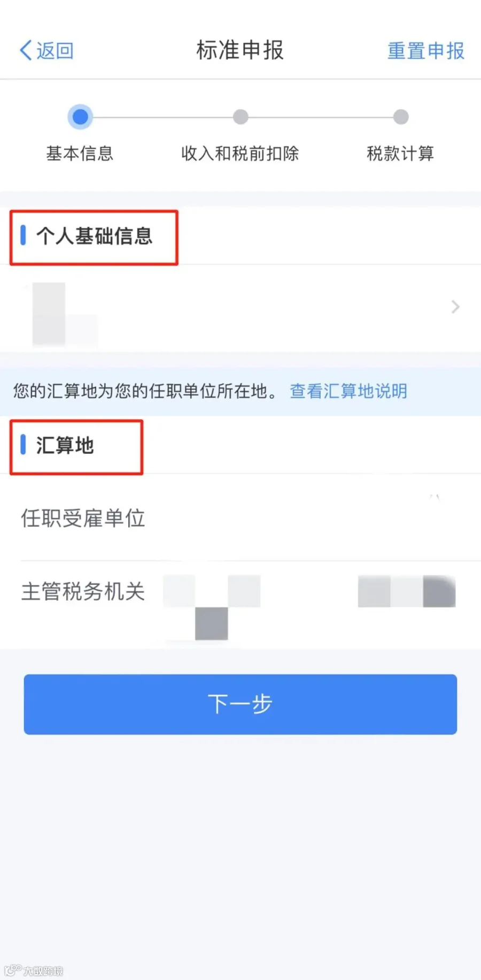Select the 收入和税前扣除 step dot

point(241,117)
